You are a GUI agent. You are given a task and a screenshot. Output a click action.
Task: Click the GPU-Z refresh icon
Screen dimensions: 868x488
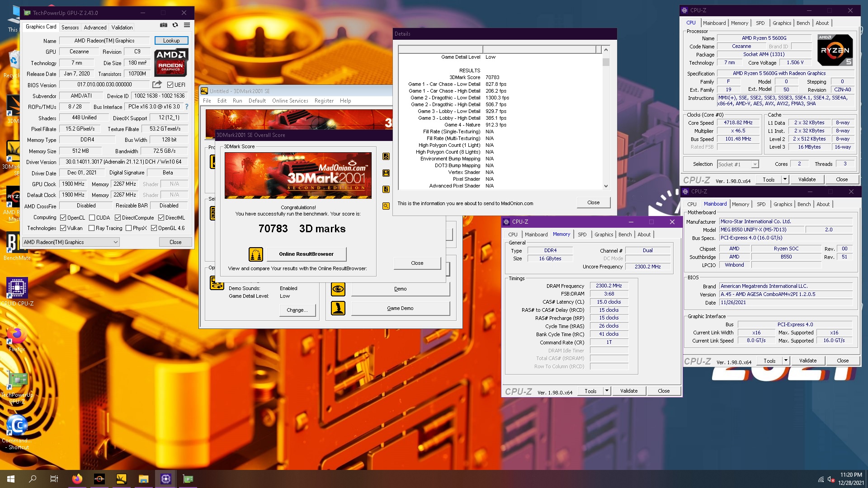click(x=175, y=25)
